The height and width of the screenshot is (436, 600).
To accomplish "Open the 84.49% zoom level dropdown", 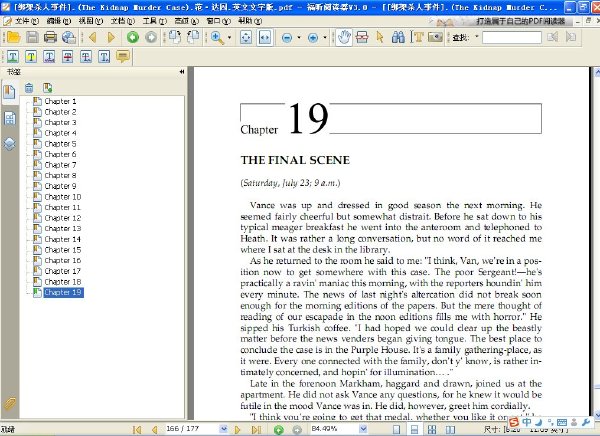I will [363, 429].
